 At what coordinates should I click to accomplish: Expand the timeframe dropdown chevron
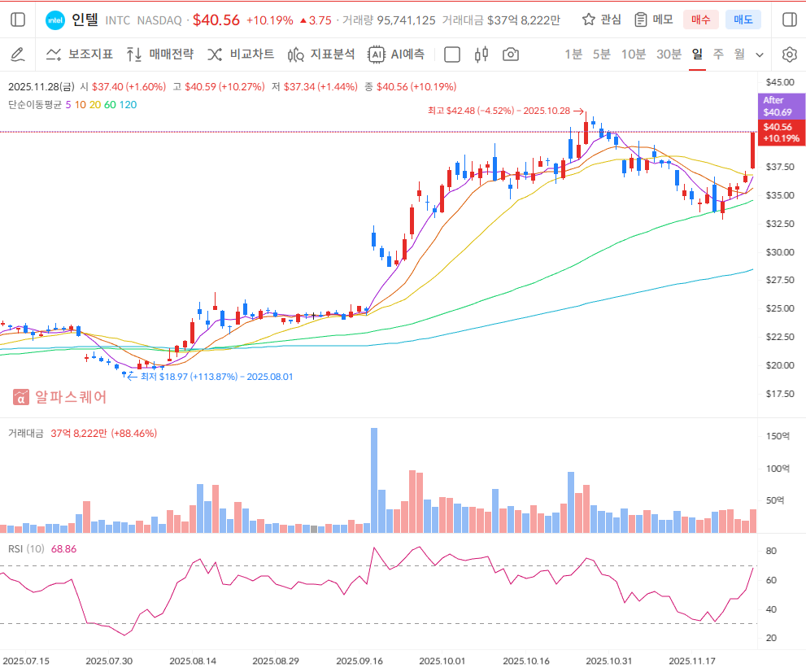click(x=760, y=55)
